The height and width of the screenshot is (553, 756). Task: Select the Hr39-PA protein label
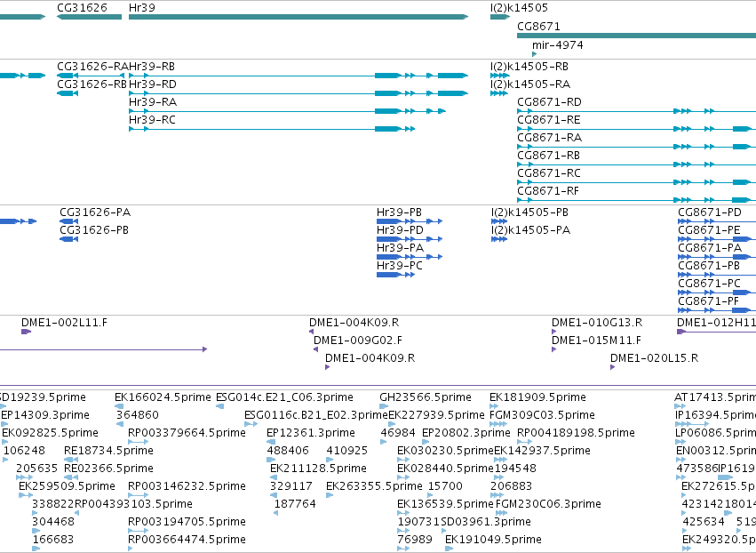point(400,248)
